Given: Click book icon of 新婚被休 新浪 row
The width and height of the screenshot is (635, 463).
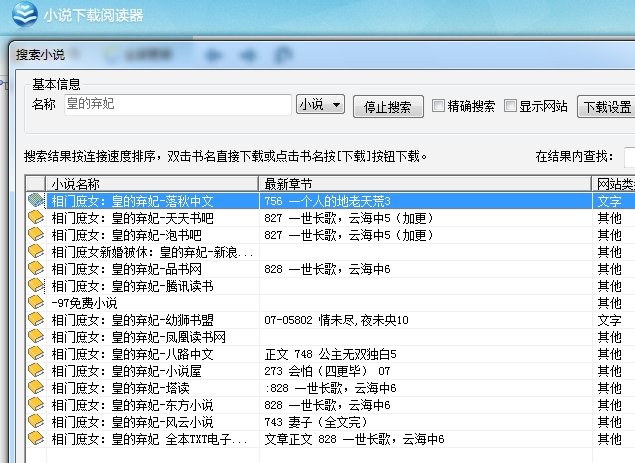Looking at the screenshot, I should [36, 252].
